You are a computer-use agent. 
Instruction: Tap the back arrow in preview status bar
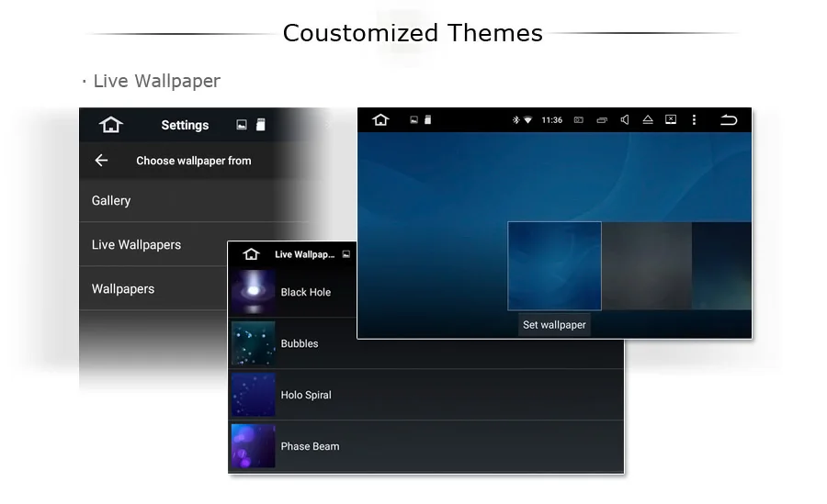tap(729, 119)
